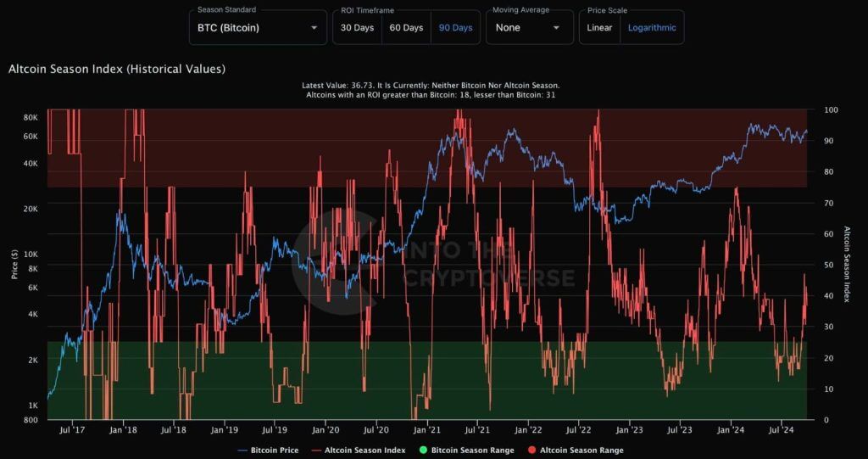Click the 100 index axis label

(831, 109)
